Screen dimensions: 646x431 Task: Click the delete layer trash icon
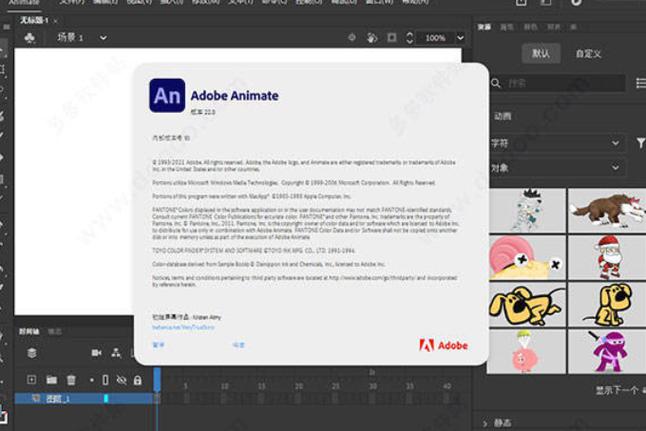(71, 380)
